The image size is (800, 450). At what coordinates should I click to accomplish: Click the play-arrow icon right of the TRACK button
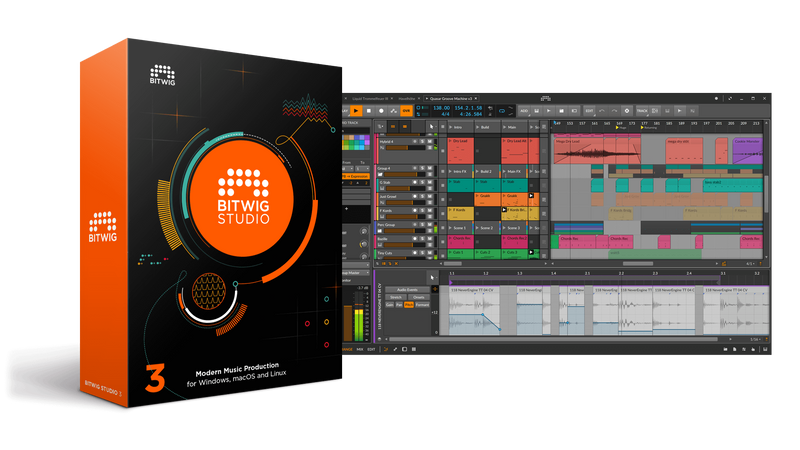tap(680, 111)
